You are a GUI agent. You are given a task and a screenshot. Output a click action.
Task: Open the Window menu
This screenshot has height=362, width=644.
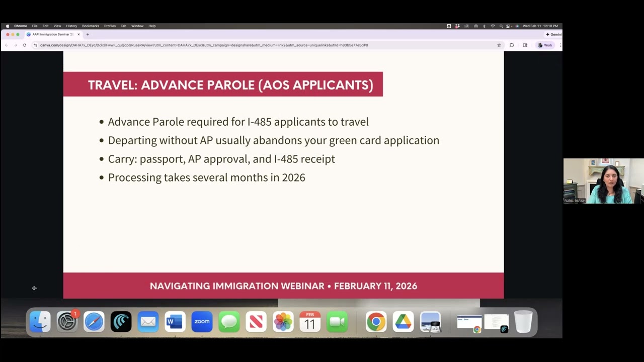tap(137, 26)
